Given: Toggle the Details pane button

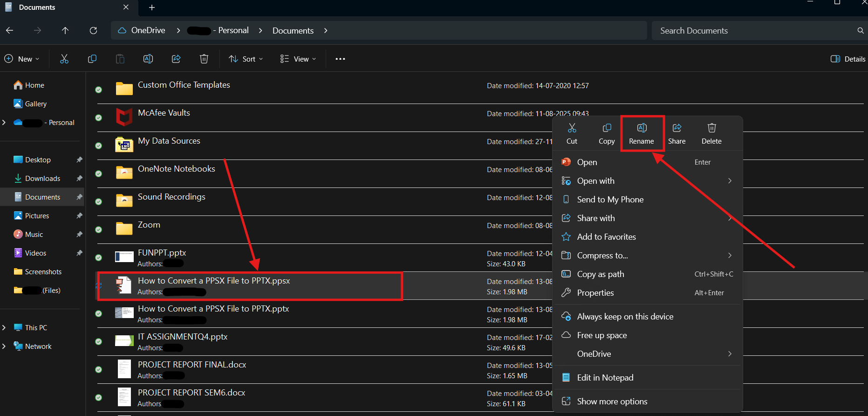Looking at the screenshot, I should coord(848,59).
